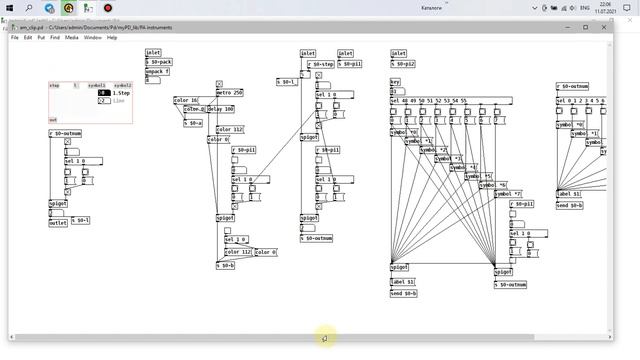Click the number box above outlet
The image size is (640, 360).
56,213
